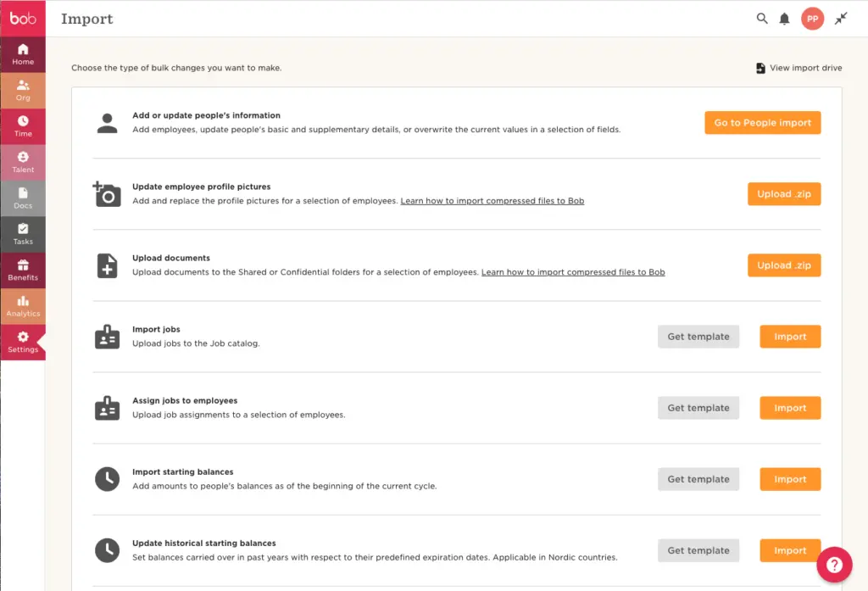Click the View import drive file icon
Viewport: 868px width, 591px height.
coord(760,68)
